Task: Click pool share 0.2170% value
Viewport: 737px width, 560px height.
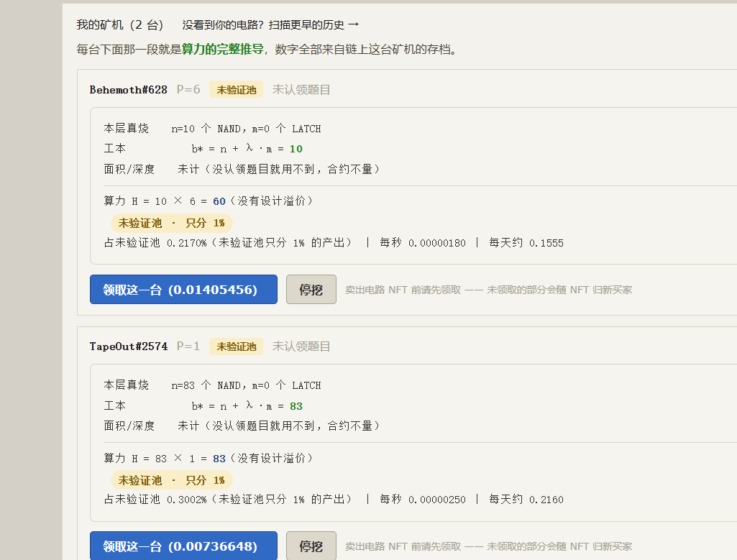Action: point(187,243)
